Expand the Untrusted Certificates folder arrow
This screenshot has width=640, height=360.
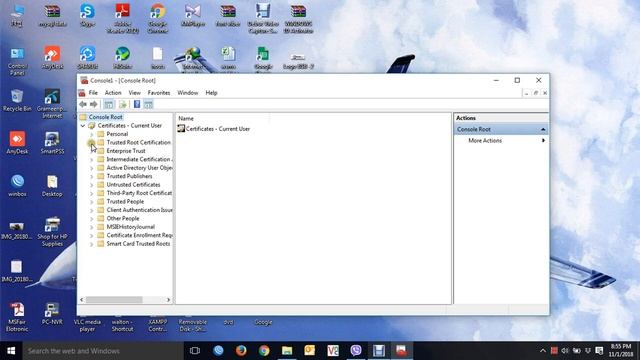(x=91, y=185)
